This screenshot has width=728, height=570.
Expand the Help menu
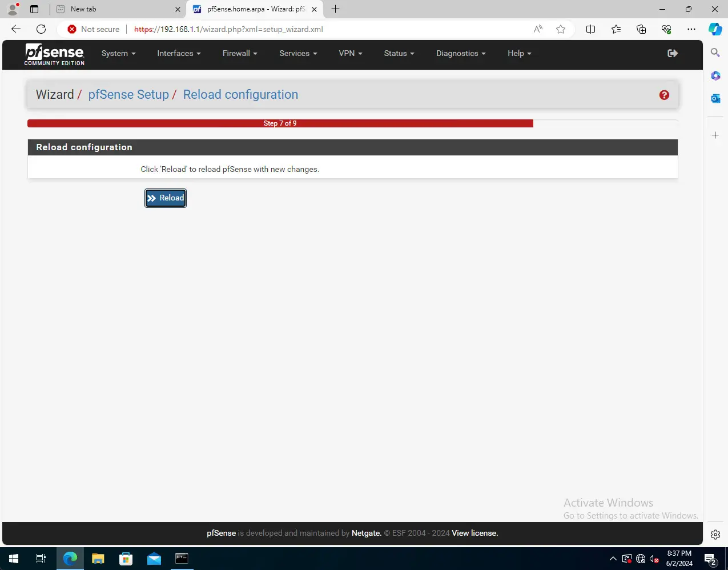coord(519,53)
